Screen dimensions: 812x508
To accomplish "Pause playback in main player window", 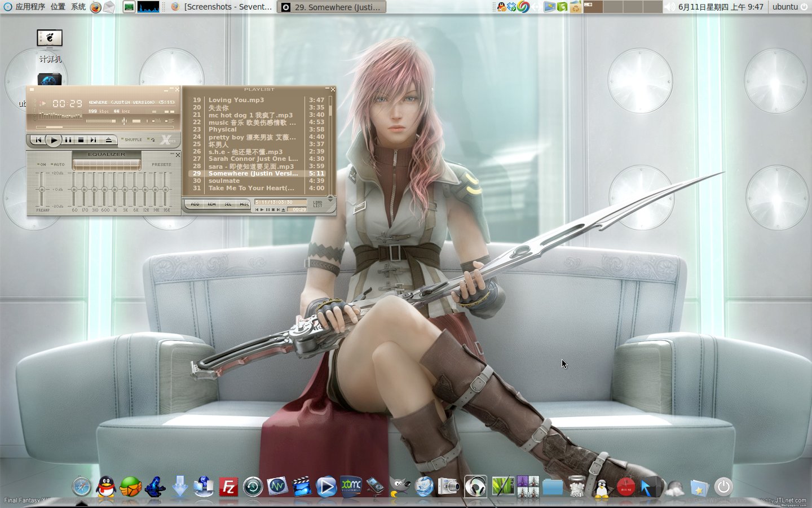I will point(68,140).
